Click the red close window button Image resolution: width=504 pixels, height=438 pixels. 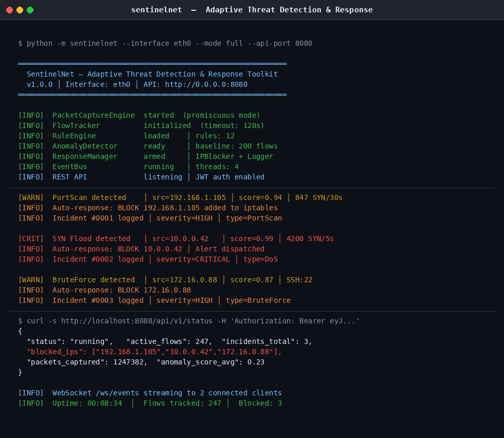tap(9, 10)
